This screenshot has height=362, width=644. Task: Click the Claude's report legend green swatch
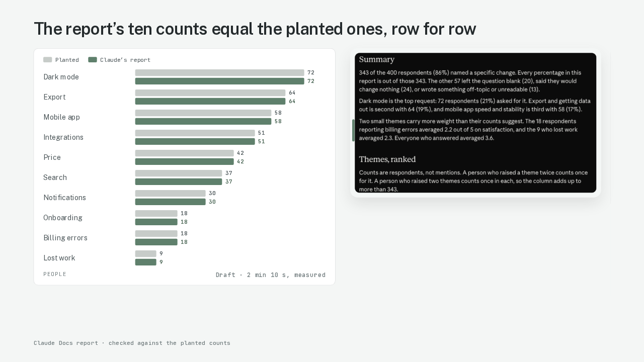[92, 60]
